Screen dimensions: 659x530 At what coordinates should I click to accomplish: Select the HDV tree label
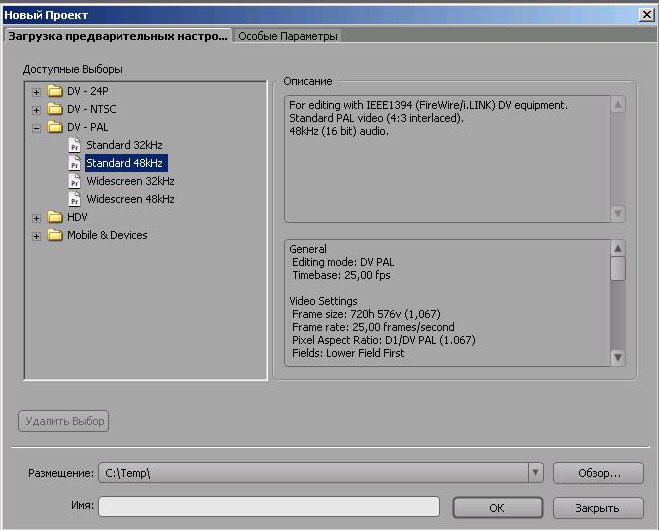click(x=77, y=217)
